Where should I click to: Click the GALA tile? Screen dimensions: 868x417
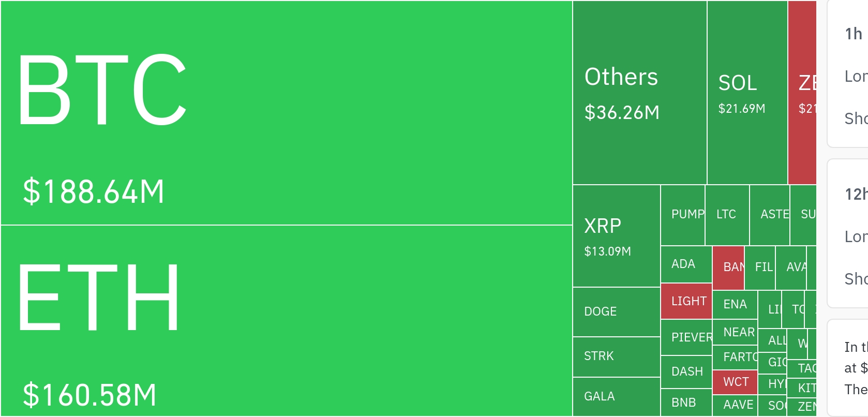pos(616,397)
